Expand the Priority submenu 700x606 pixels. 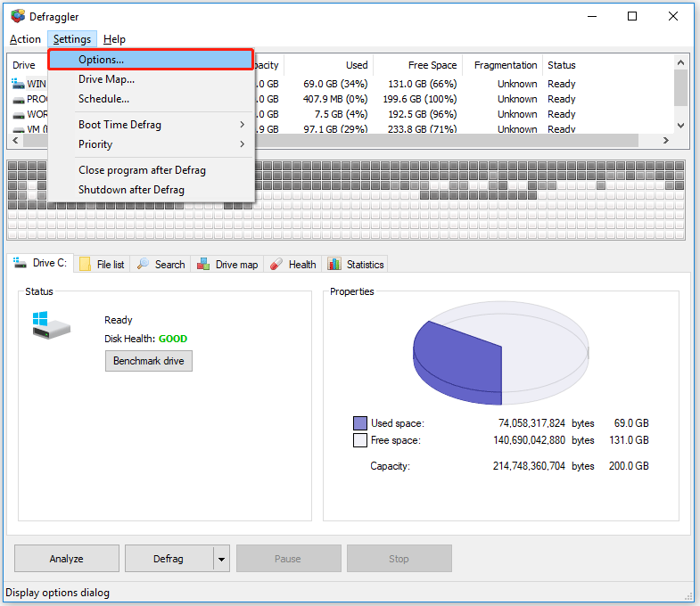151,144
